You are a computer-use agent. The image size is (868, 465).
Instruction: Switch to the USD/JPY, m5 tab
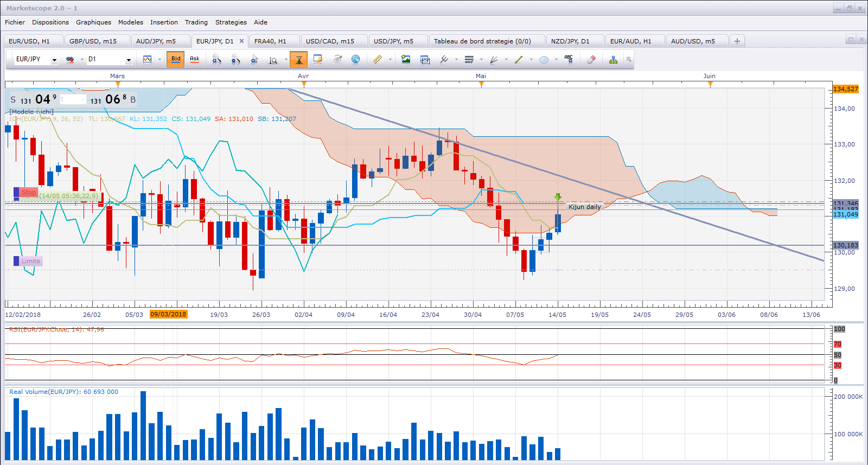pyautogui.click(x=398, y=41)
